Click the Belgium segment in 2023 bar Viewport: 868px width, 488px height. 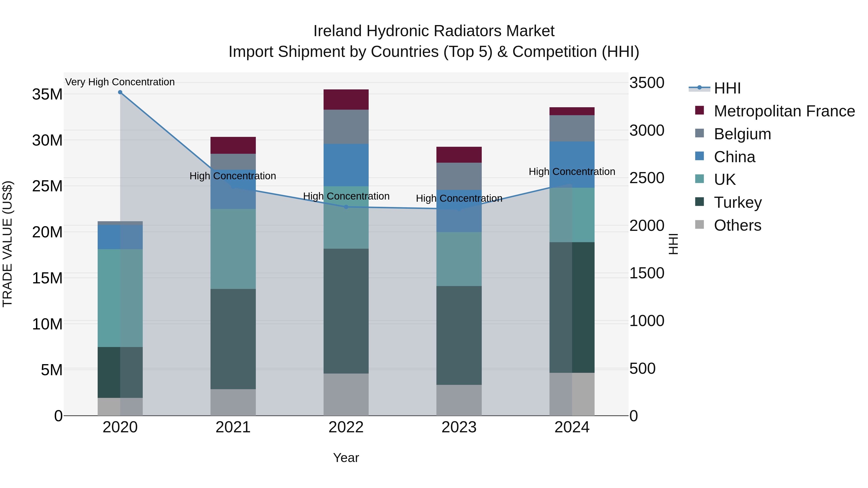(x=459, y=176)
